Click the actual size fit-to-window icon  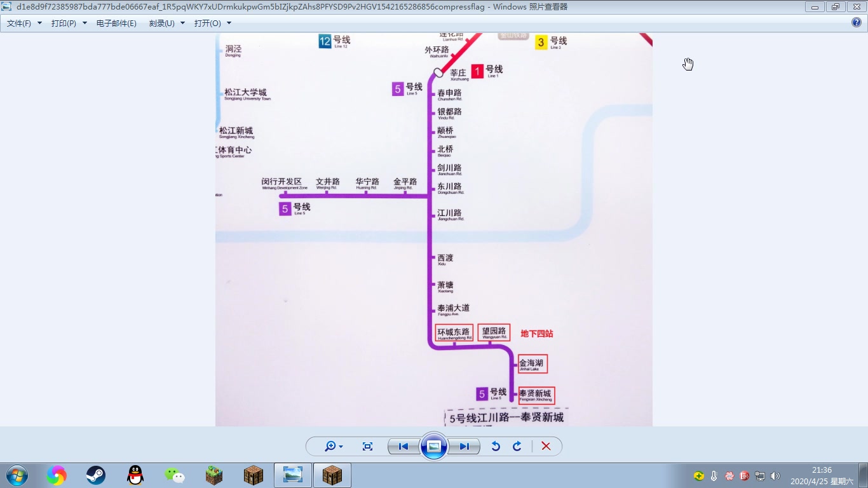click(x=367, y=447)
